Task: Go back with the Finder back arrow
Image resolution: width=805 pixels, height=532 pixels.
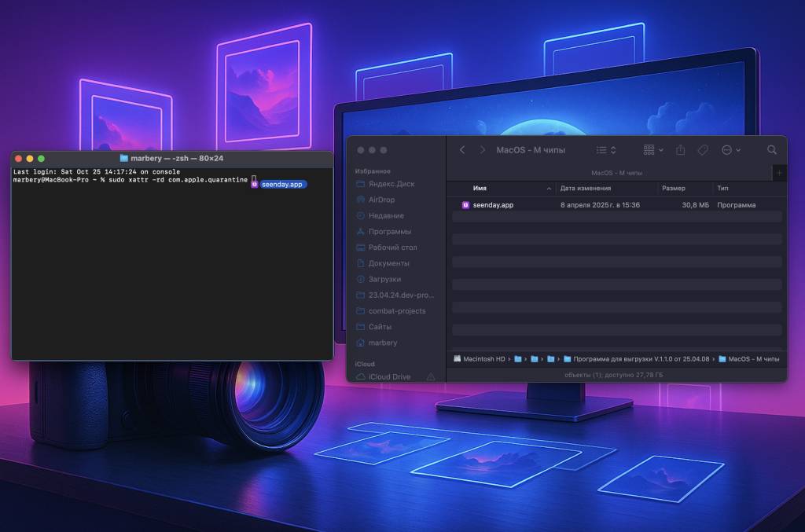Action: [462, 150]
